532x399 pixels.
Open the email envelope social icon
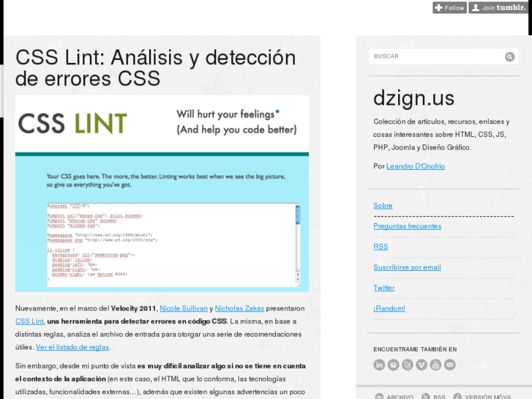(450, 365)
